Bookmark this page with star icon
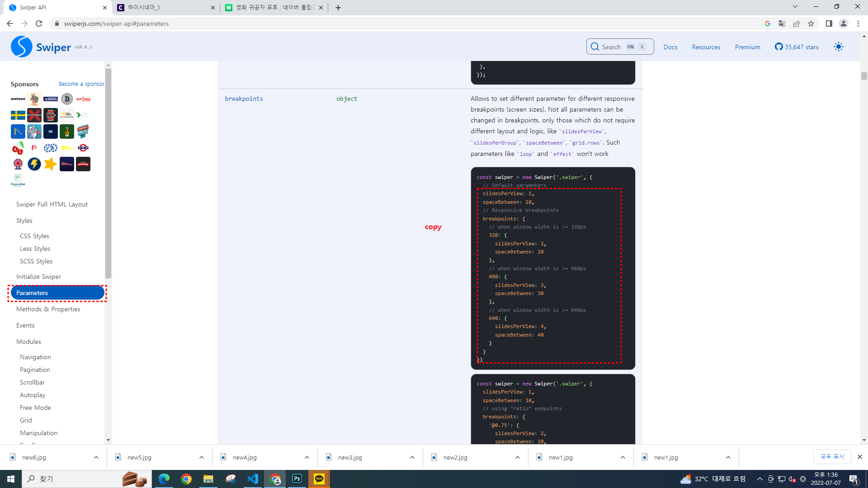 pyautogui.click(x=811, y=23)
